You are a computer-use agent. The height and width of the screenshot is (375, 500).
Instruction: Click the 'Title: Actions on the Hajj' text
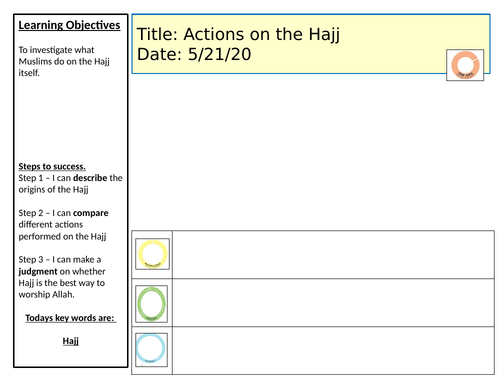(238, 34)
